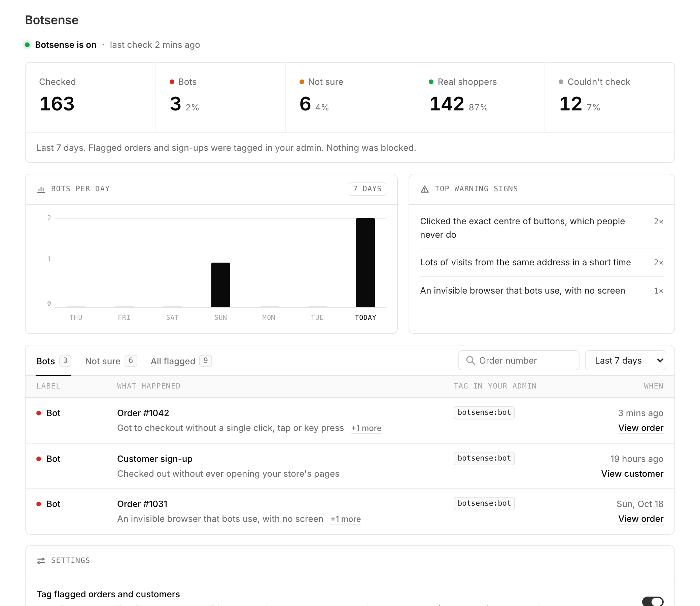Click the 'Clicked the exact centre of buttons' warning sign

tap(541, 228)
